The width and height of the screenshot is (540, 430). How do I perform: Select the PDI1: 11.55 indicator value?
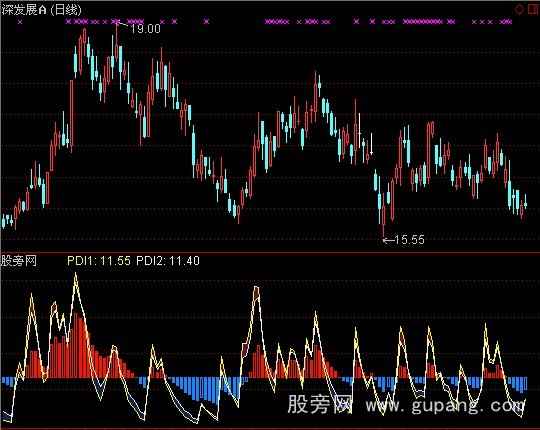pyautogui.click(x=99, y=261)
